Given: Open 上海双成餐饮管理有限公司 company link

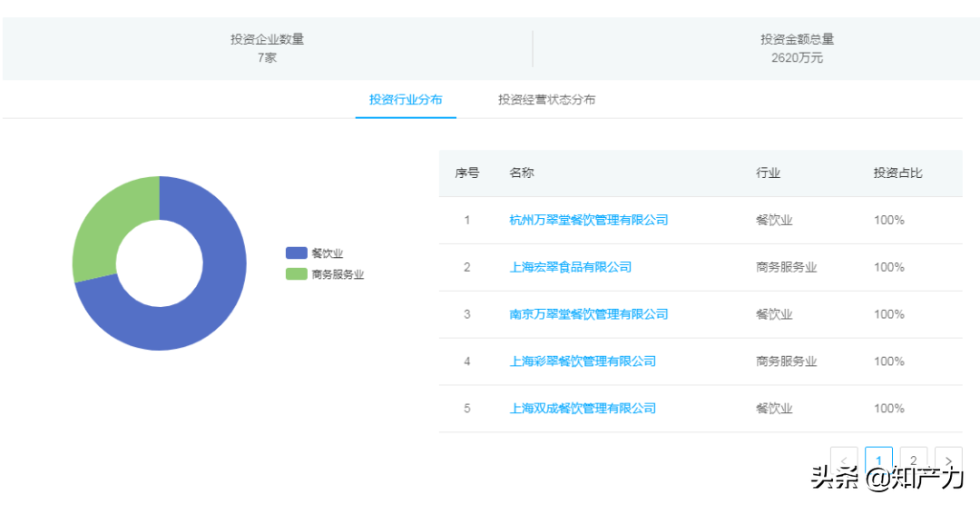Looking at the screenshot, I should pos(583,409).
